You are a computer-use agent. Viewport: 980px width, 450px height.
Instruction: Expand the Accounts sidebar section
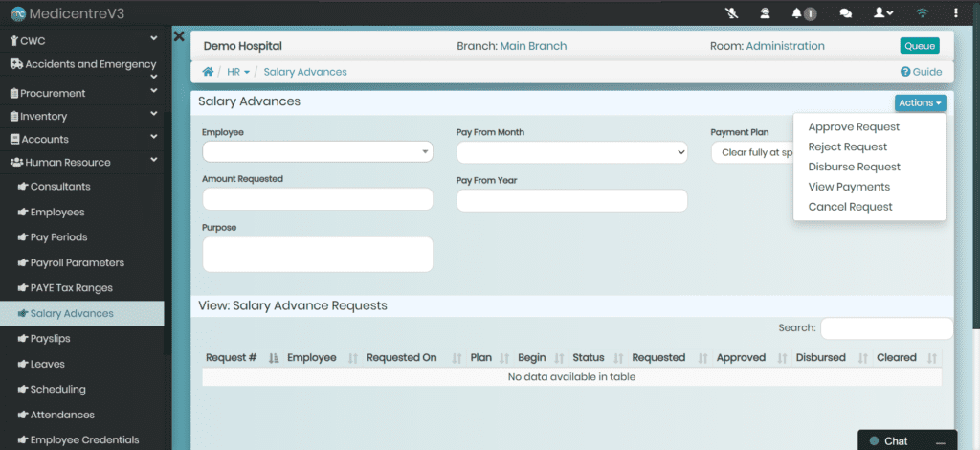coord(82,140)
